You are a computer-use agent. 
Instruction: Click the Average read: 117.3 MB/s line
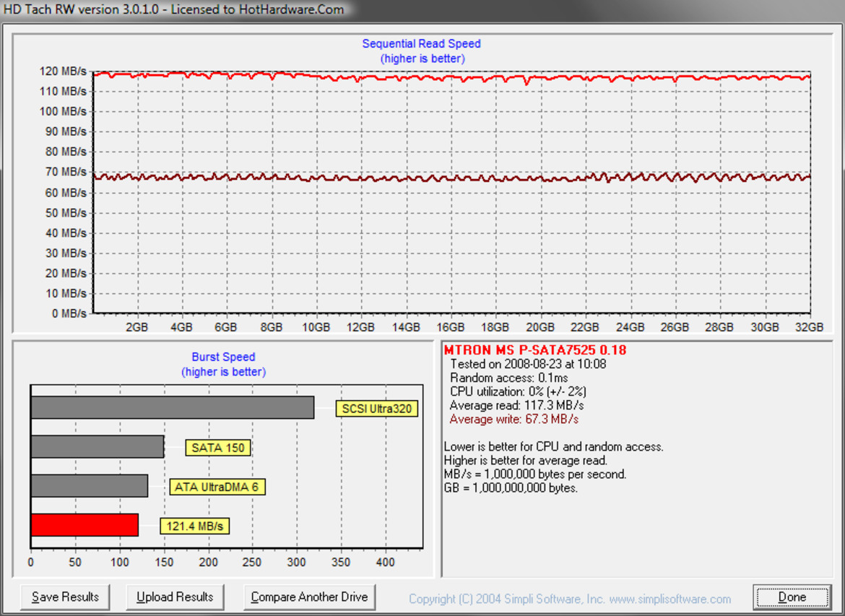(x=517, y=405)
